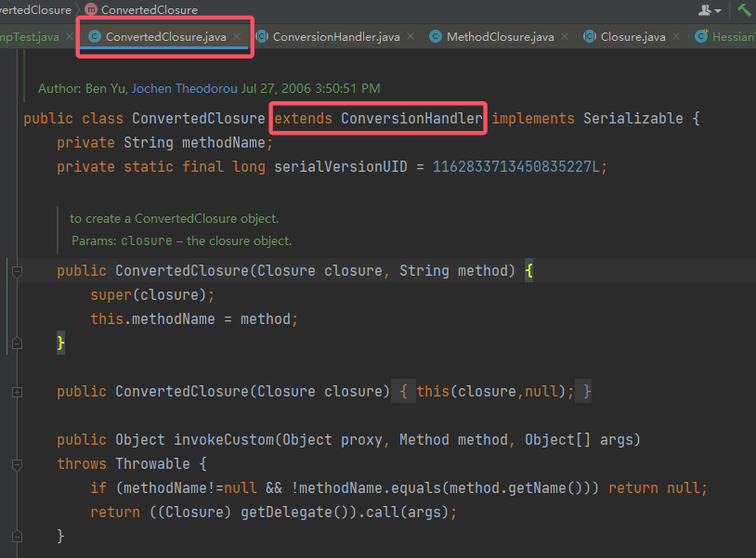Image resolution: width=756 pixels, height=558 pixels.
Task: Click the method breadcrumb icon
Action: click(91, 9)
